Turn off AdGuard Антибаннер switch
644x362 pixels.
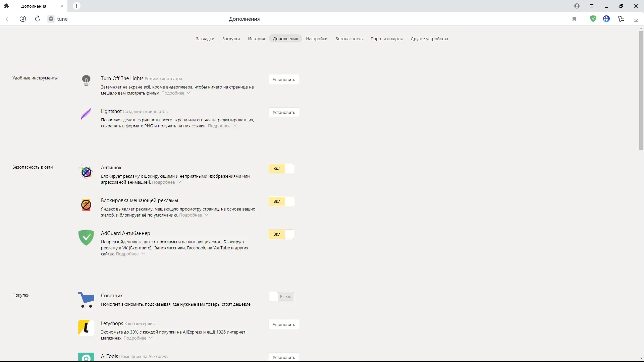pos(281,234)
